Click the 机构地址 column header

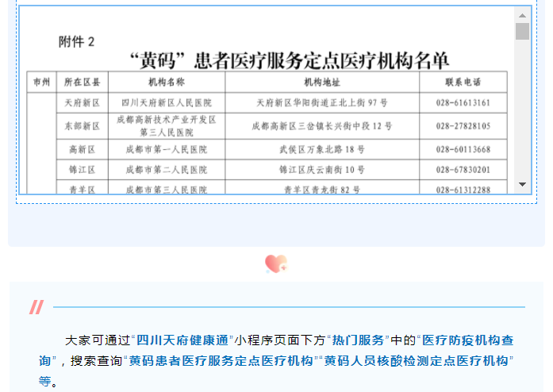point(321,82)
